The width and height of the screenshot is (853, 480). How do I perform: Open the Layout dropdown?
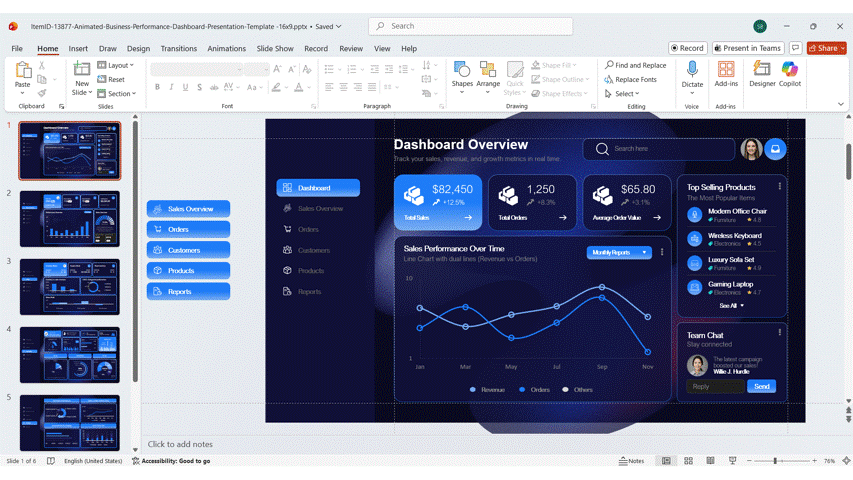(x=115, y=65)
